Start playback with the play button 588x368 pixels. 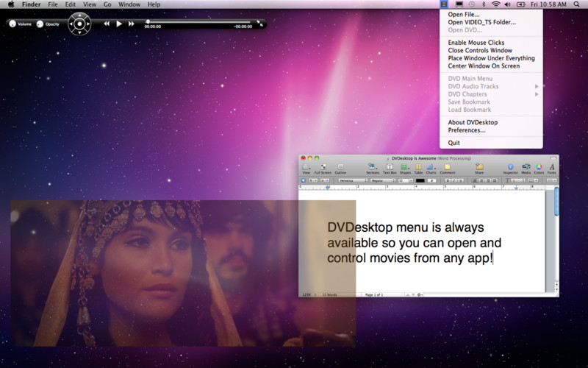pos(119,24)
